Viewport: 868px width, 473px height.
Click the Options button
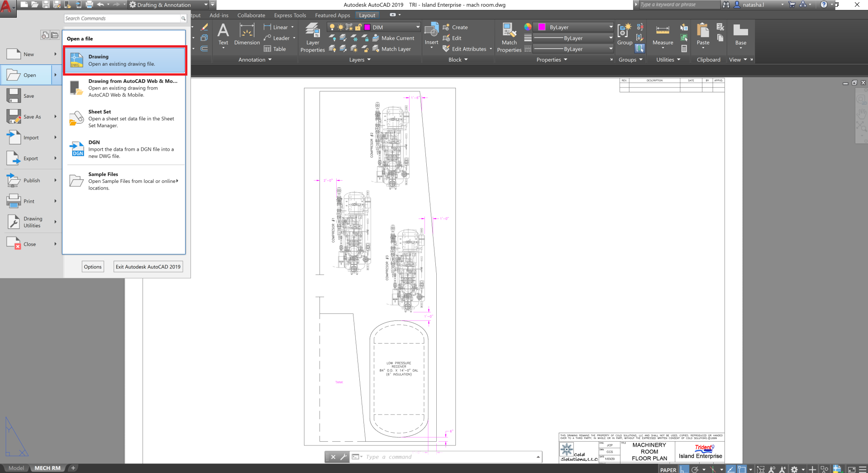[92, 267]
